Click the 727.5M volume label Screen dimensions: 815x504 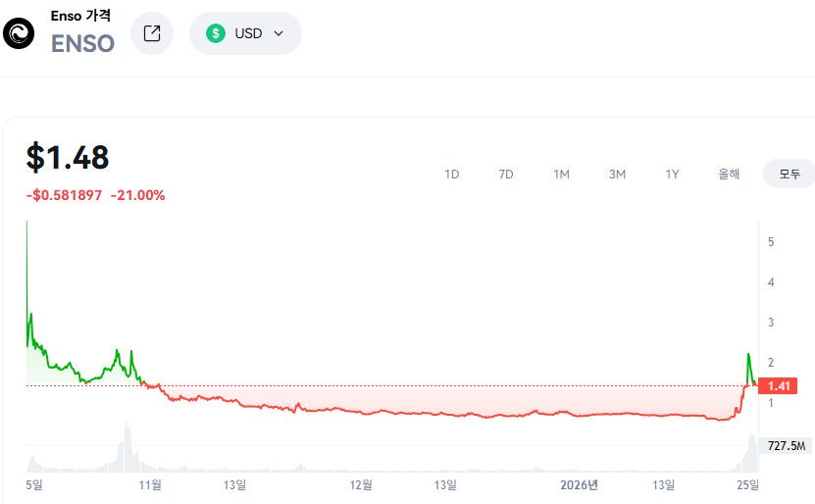[x=786, y=446]
